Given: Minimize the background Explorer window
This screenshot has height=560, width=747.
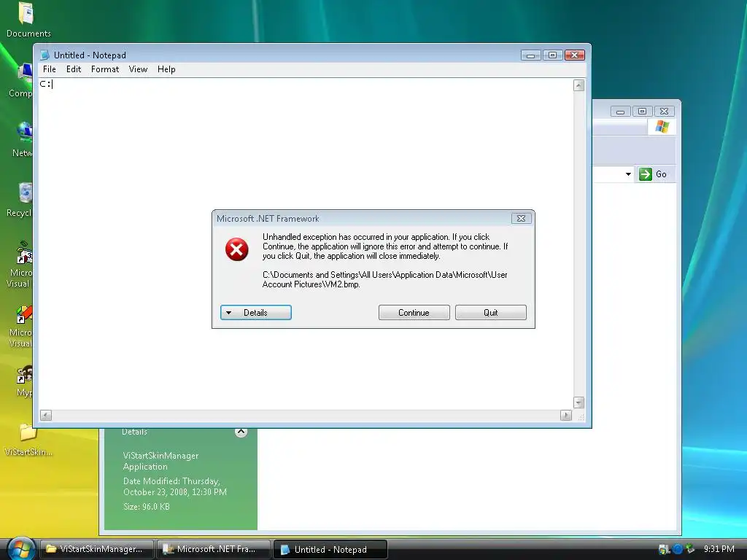Looking at the screenshot, I should 620,112.
